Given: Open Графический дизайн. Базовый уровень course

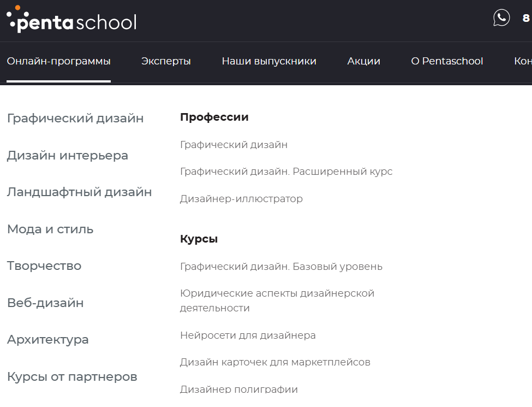Looking at the screenshot, I should 281,267.
